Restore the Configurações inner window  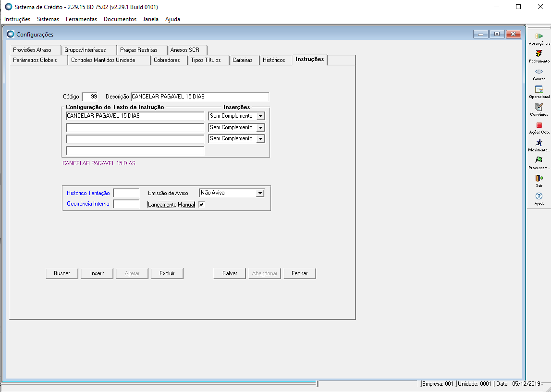[x=497, y=34]
